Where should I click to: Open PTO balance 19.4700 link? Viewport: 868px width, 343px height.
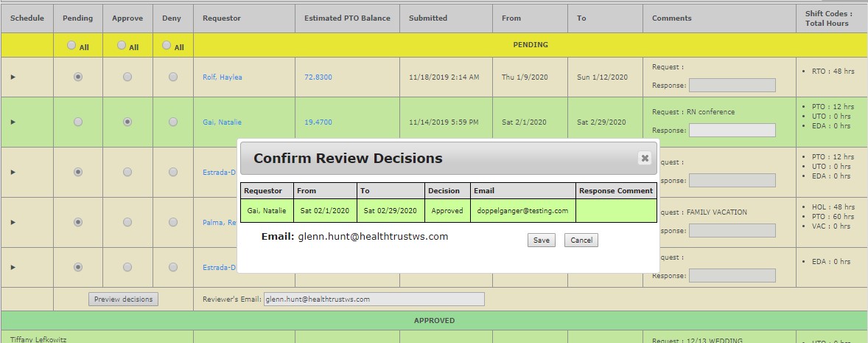click(x=318, y=122)
